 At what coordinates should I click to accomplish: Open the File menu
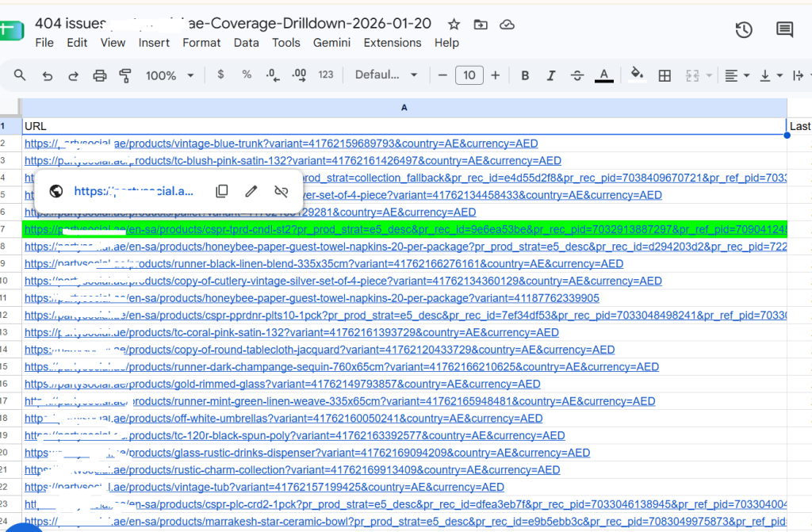[x=44, y=43]
